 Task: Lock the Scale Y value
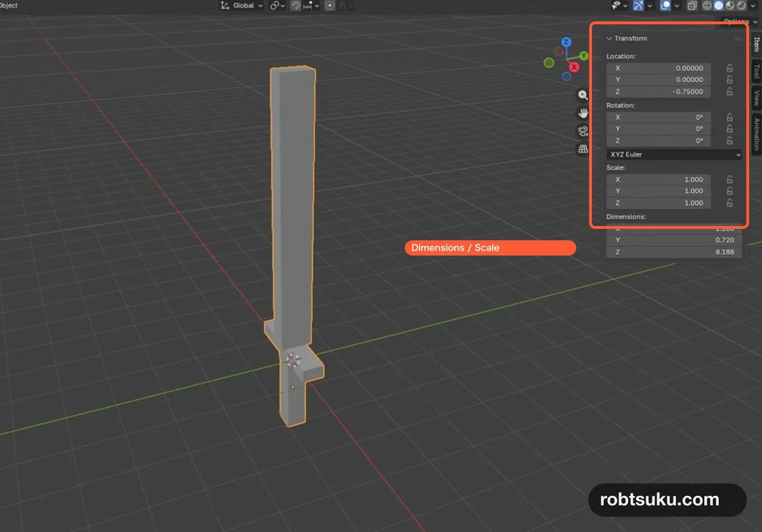click(730, 191)
